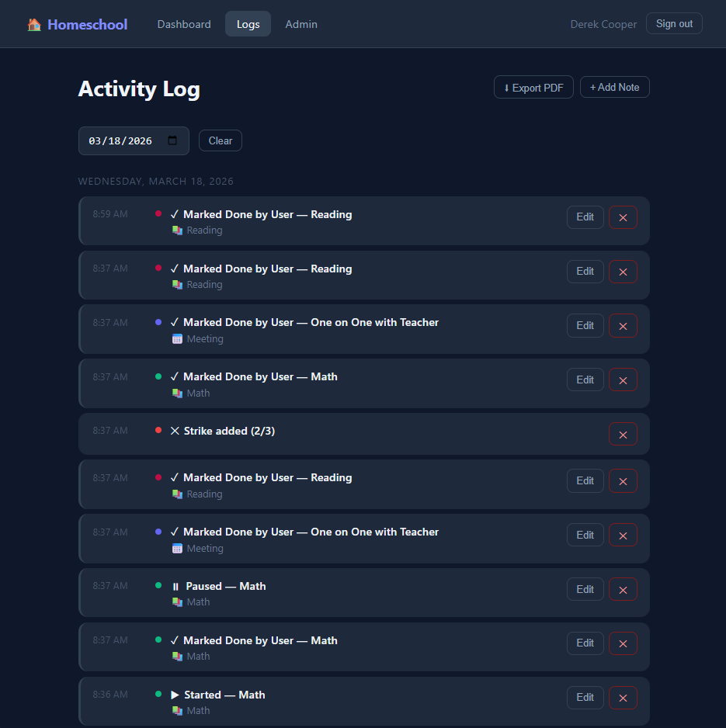The image size is (726, 728).
Task: Click the X strike icon beside Strike added
Action: click(x=175, y=431)
